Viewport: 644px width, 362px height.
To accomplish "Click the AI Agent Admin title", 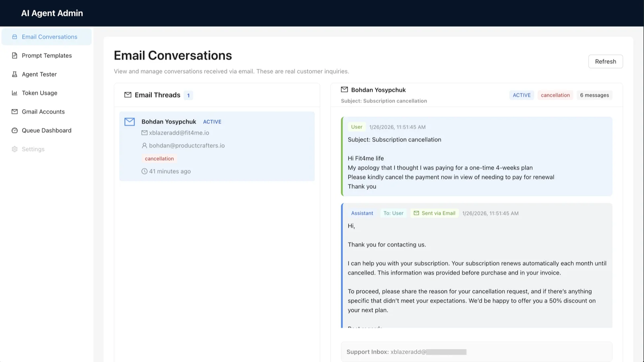I will click(52, 13).
